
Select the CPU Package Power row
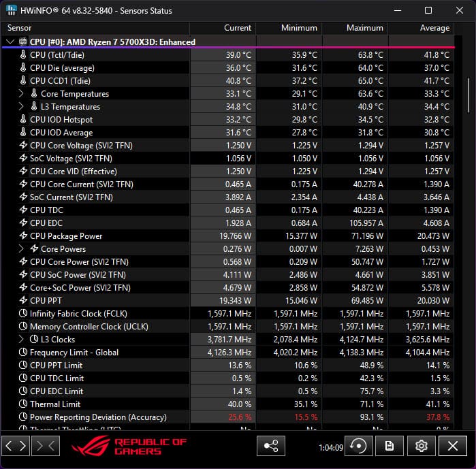66,236
